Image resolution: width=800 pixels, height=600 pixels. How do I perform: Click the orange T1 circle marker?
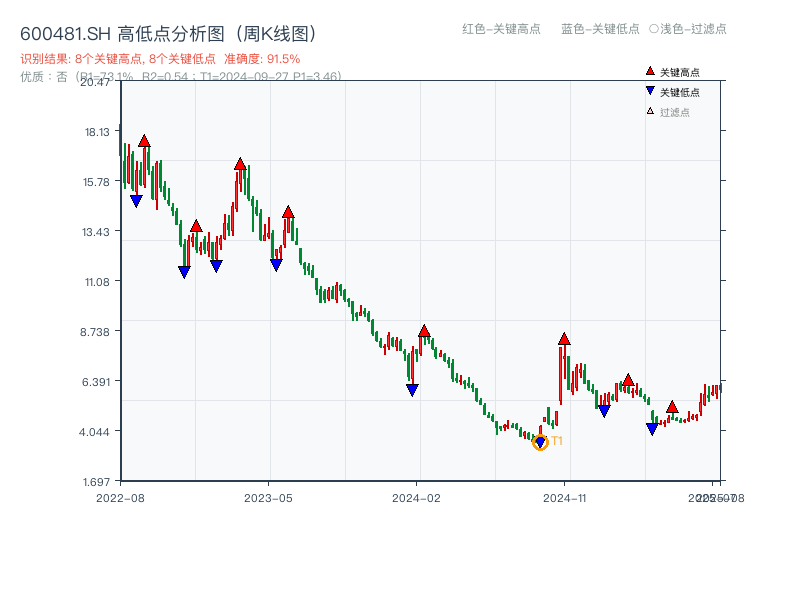(540, 441)
